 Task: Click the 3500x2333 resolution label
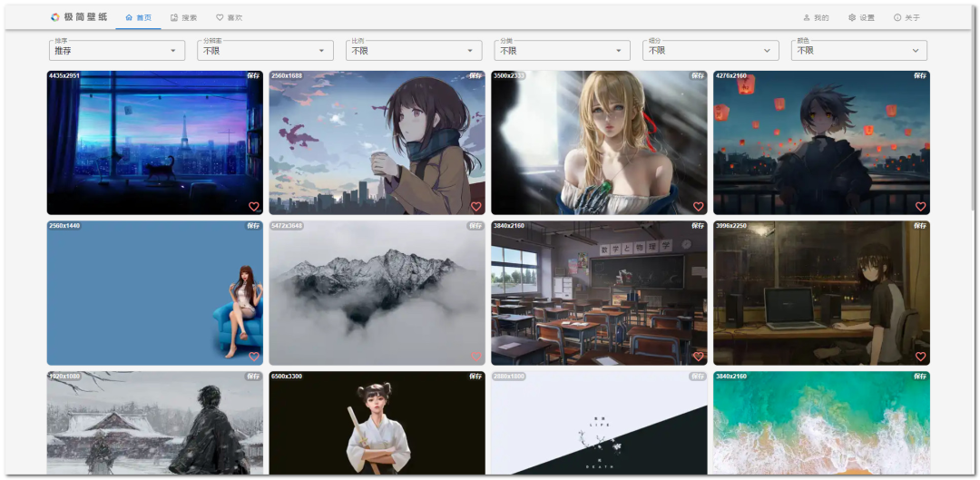[x=509, y=75]
